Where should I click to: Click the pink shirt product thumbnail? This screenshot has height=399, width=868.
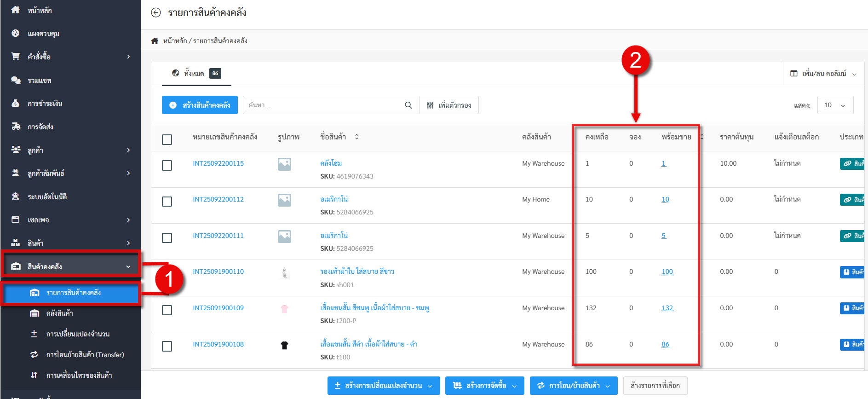pos(284,309)
